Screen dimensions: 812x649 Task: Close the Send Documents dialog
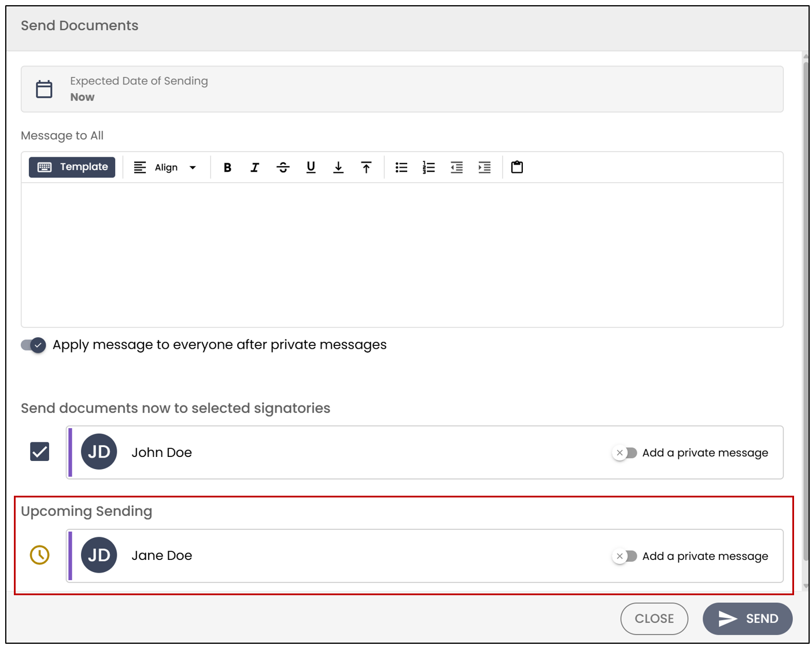pyautogui.click(x=654, y=619)
